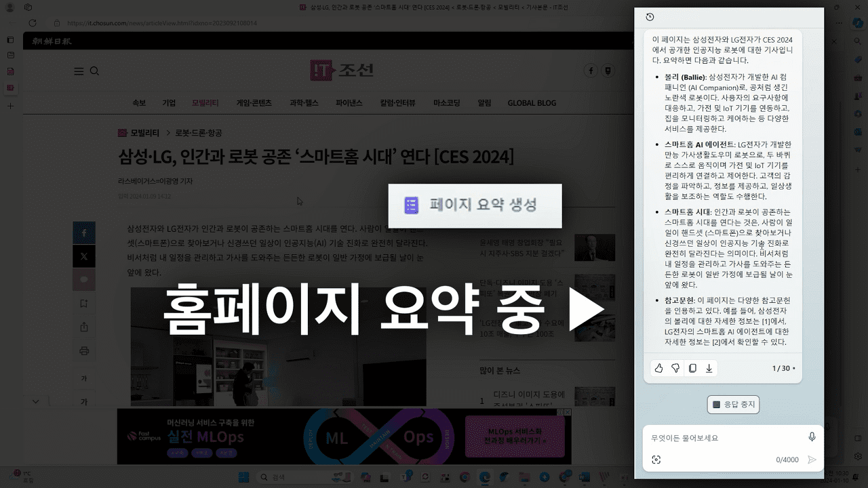Start voice input with the microphone icon
The width and height of the screenshot is (868, 488).
(812, 437)
